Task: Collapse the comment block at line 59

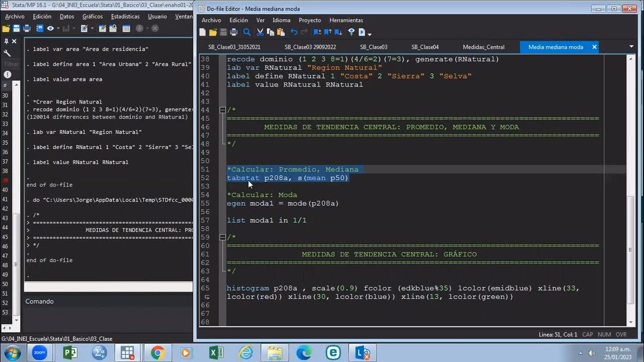Action: (x=222, y=237)
